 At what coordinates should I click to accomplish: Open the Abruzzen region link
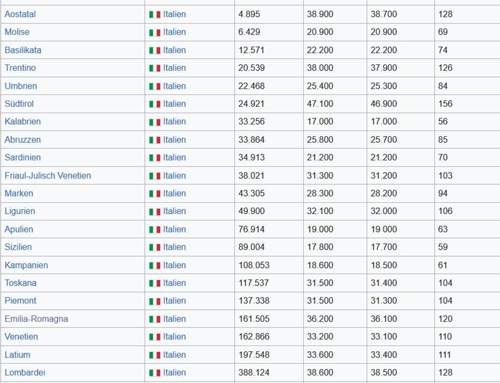23,139
